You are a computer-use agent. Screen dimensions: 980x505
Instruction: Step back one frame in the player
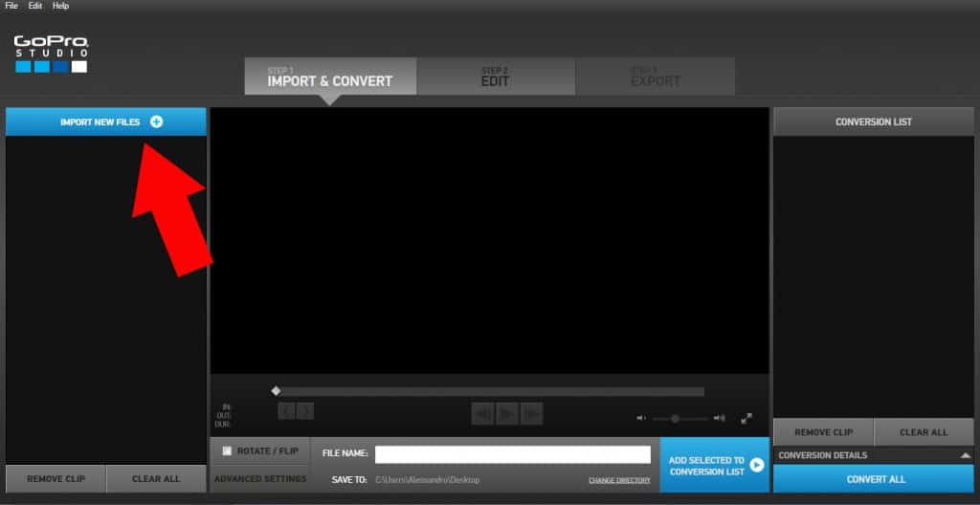tap(483, 413)
